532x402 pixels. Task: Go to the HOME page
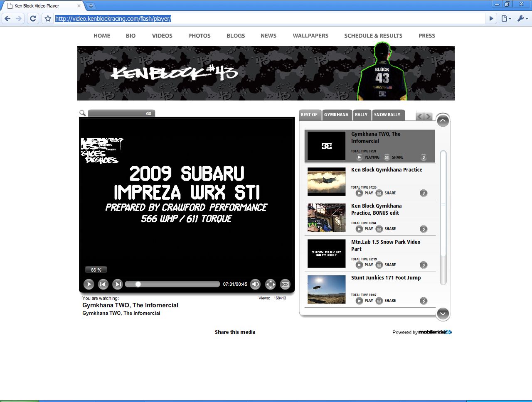pos(102,36)
